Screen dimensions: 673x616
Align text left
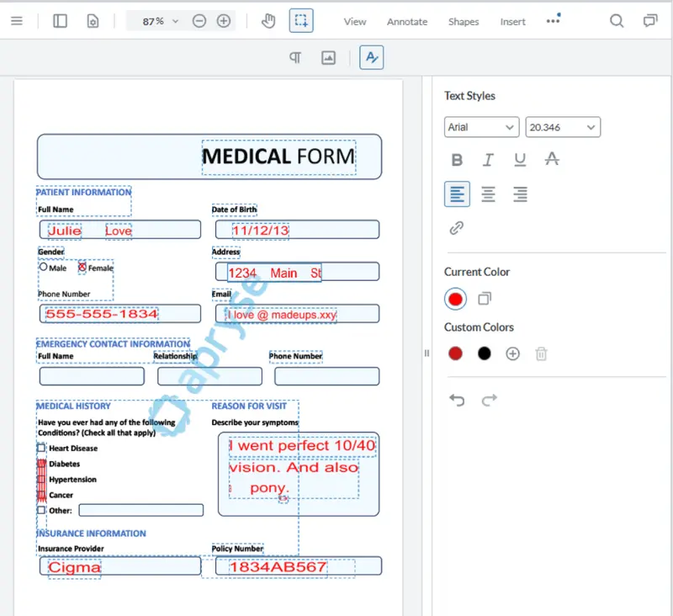click(x=457, y=194)
